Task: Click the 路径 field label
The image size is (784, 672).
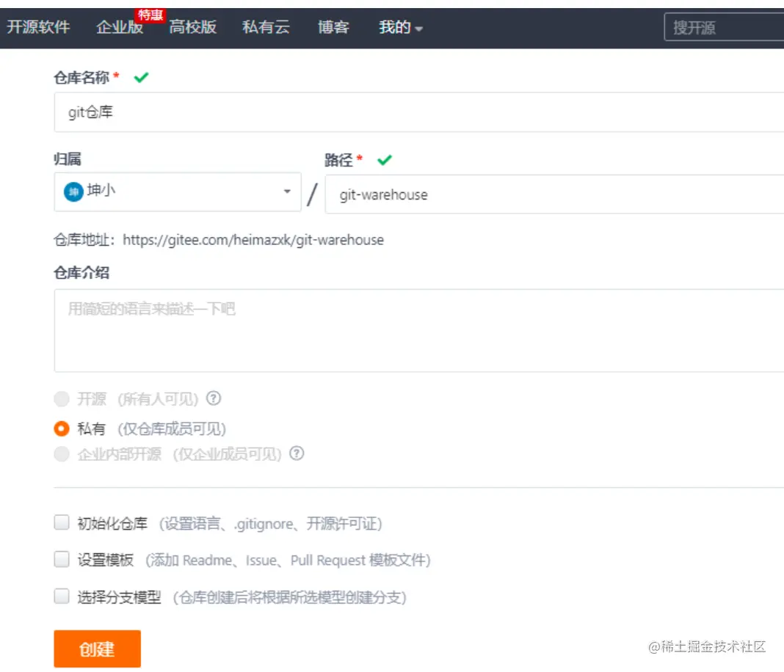Action: (x=338, y=160)
